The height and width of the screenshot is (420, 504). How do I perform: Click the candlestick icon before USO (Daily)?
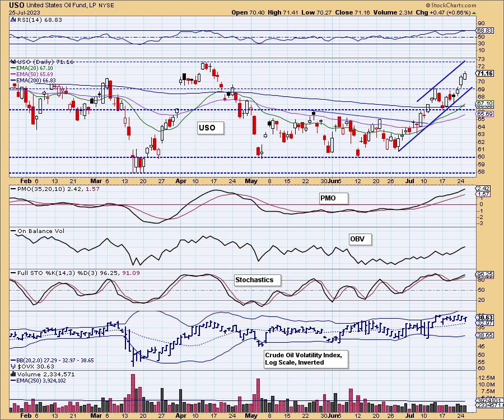[x=13, y=62]
